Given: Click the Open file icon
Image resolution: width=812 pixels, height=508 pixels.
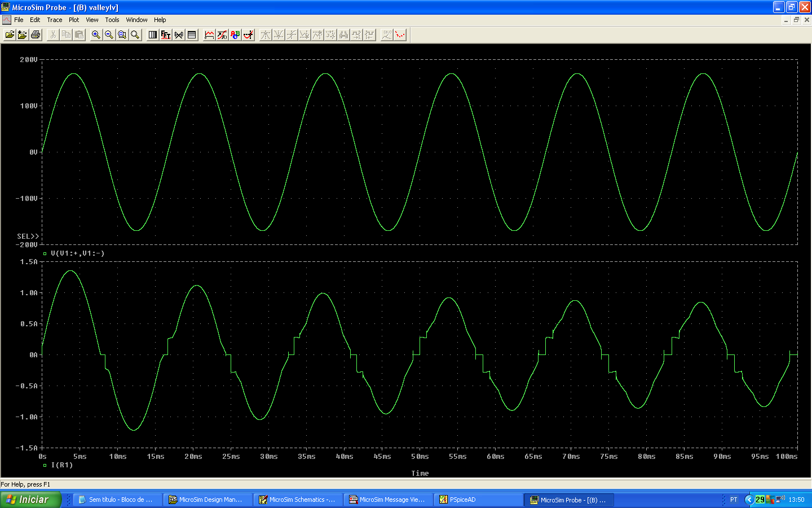Looking at the screenshot, I should pyautogui.click(x=10, y=35).
